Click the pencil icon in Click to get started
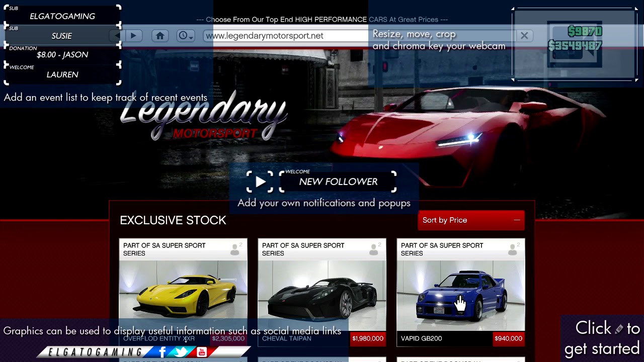Image resolution: width=644 pixels, height=362 pixels. [619, 329]
